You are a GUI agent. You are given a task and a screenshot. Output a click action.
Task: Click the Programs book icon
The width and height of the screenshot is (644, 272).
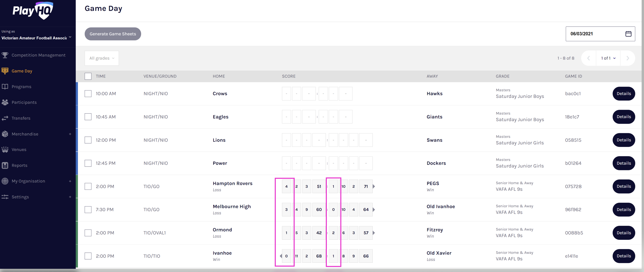[5, 86]
